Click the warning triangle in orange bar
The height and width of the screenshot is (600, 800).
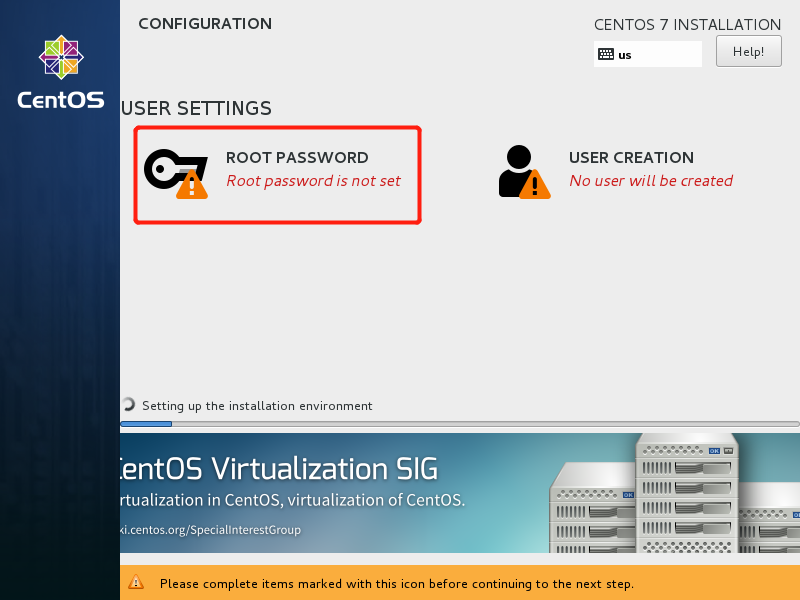pyautogui.click(x=136, y=582)
